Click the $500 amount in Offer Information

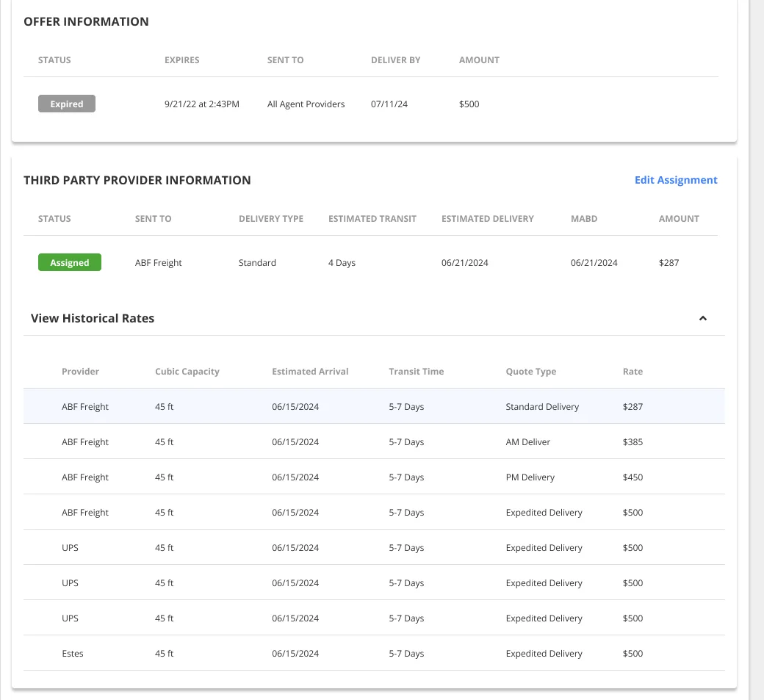click(469, 104)
